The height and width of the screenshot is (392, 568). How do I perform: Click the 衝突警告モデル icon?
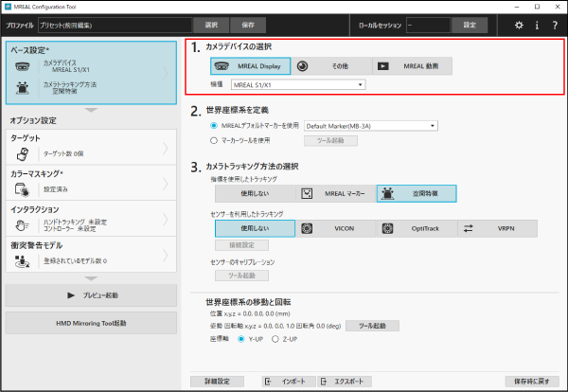click(x=23, y=261)
